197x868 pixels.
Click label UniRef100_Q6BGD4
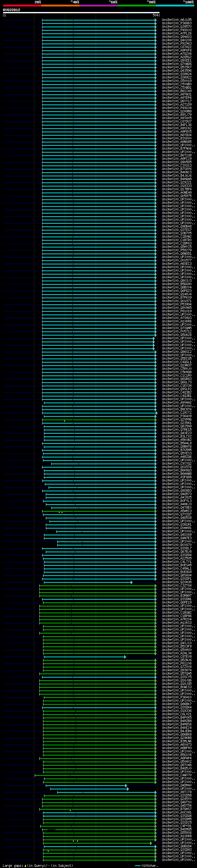pyautogui.click(x=177, y=846)
